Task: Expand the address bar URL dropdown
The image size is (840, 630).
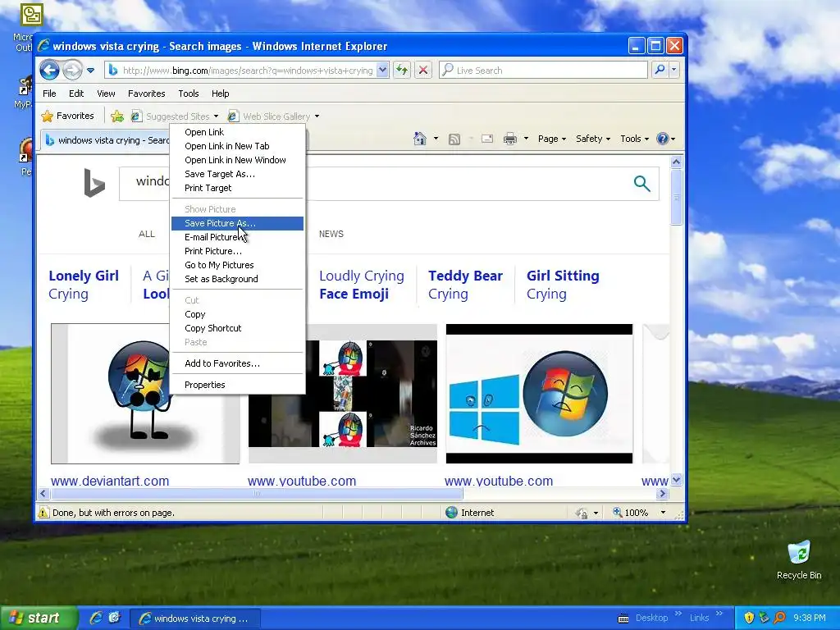Action: [x=382, y=70]
